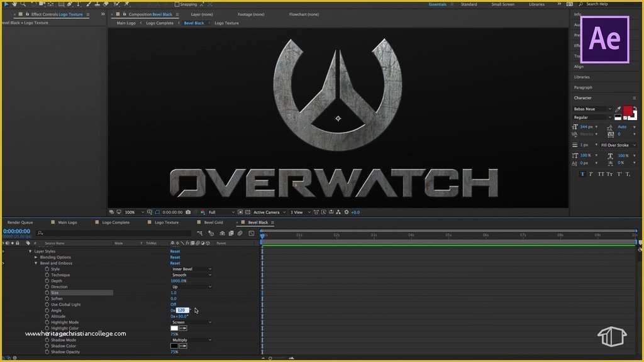Click the black Shadow Color swatch
Viewport: 644px width, 362px height.
pyautogui.click(x=174, y=346)
